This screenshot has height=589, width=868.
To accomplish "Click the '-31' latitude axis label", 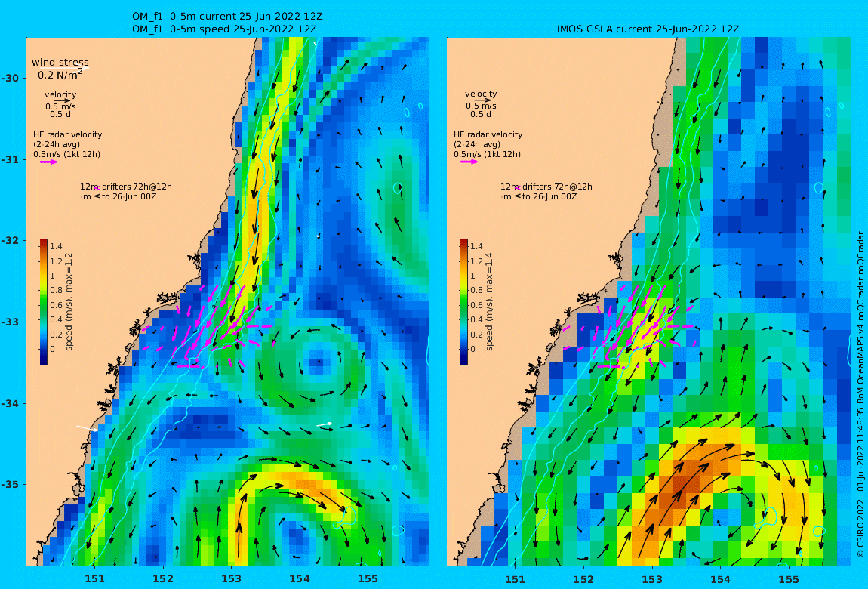I will tap(10, 159).
